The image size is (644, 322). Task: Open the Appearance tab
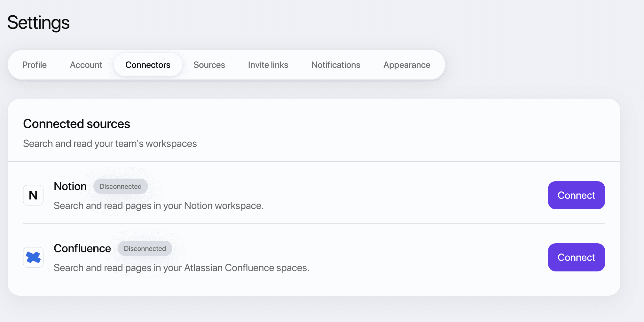pos(407,65)
